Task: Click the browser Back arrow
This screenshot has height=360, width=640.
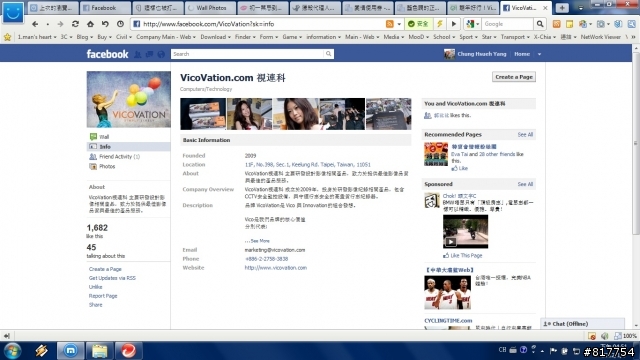Action: [35, 24]
